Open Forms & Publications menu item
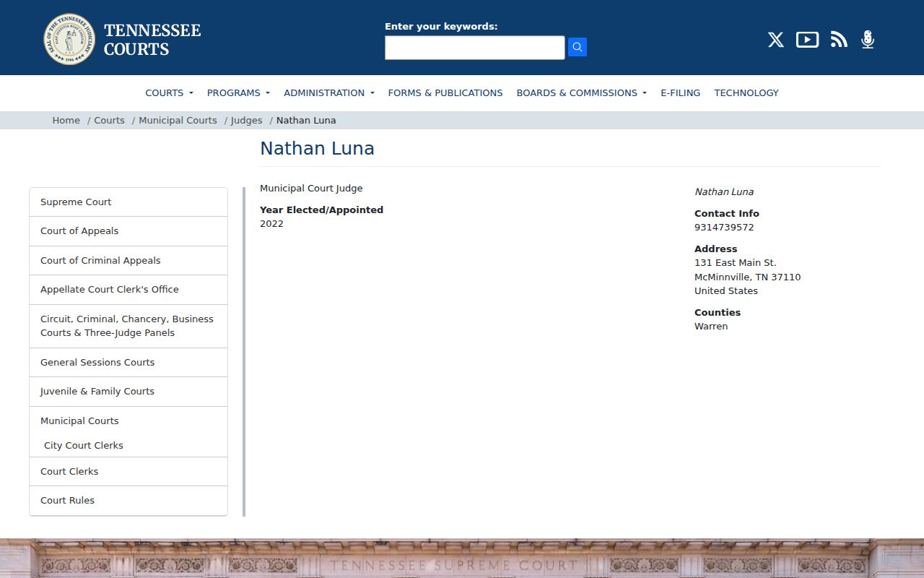The image size is (924, 578). pyautogui.click(x=445, y=92)
